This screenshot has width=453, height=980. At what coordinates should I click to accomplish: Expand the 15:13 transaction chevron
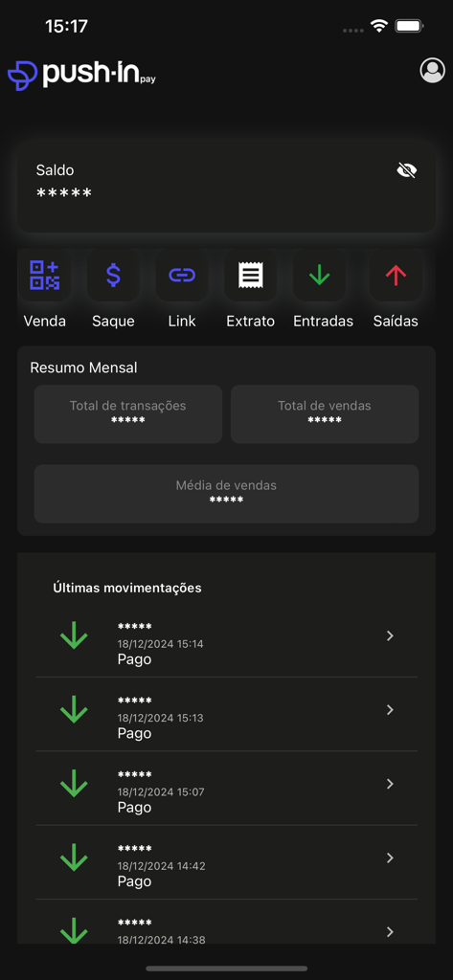click(390, 709)
